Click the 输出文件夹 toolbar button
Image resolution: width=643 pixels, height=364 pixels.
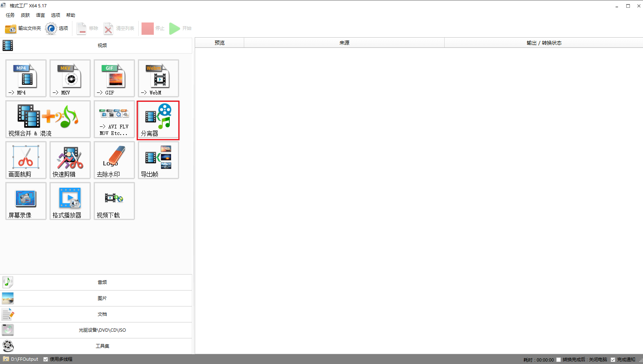(x=23, y=29)
